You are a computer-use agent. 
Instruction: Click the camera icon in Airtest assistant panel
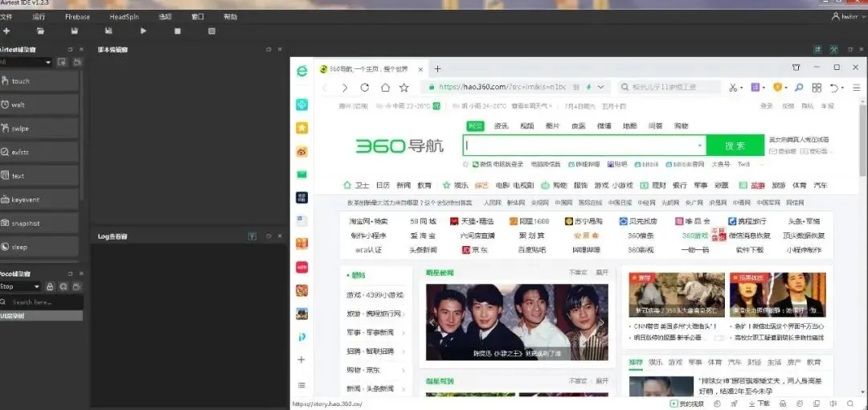coord(77,62)
